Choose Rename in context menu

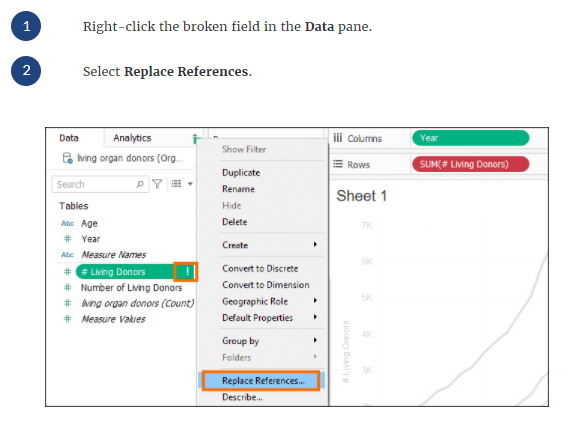click(238, 189)
